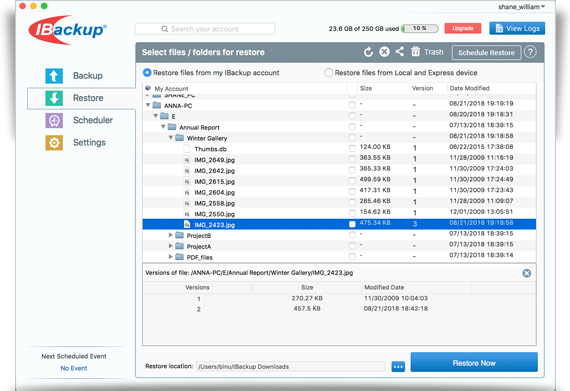The image size is (570, 391).
Task: Tick the checkbox for IMG_2423.jpg
Action: click(x=352, y=224)
